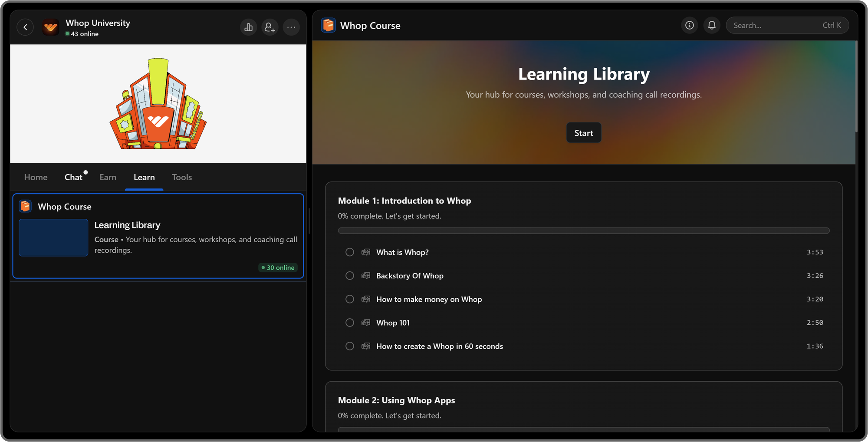Click the Module 2 progress bar
This screenshot has height=442, width=868.
[584, 429]
